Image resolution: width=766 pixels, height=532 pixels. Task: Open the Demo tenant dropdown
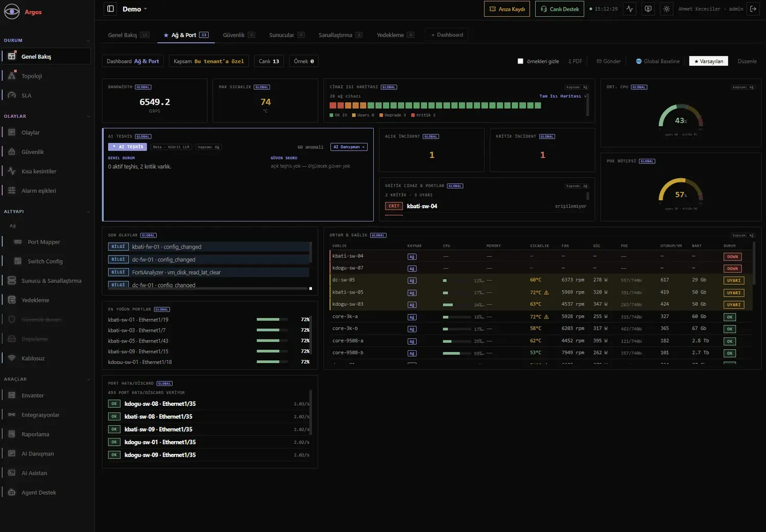click(x=135, y=9)
